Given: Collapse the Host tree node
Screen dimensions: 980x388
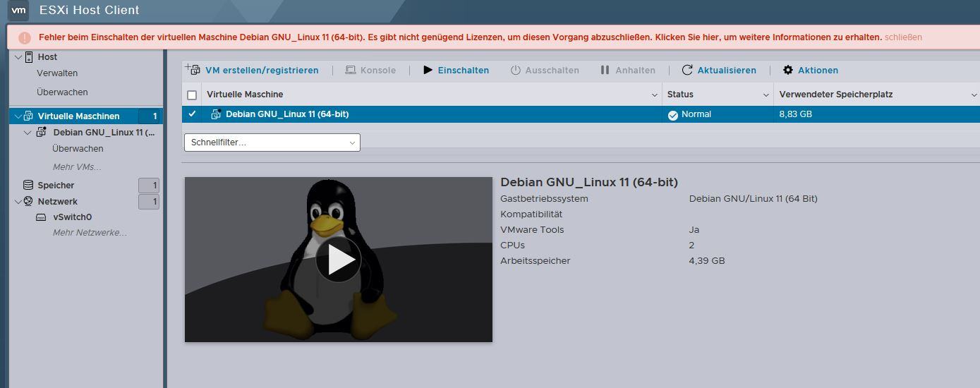Looking at the screenshot, I should [18, 57].
